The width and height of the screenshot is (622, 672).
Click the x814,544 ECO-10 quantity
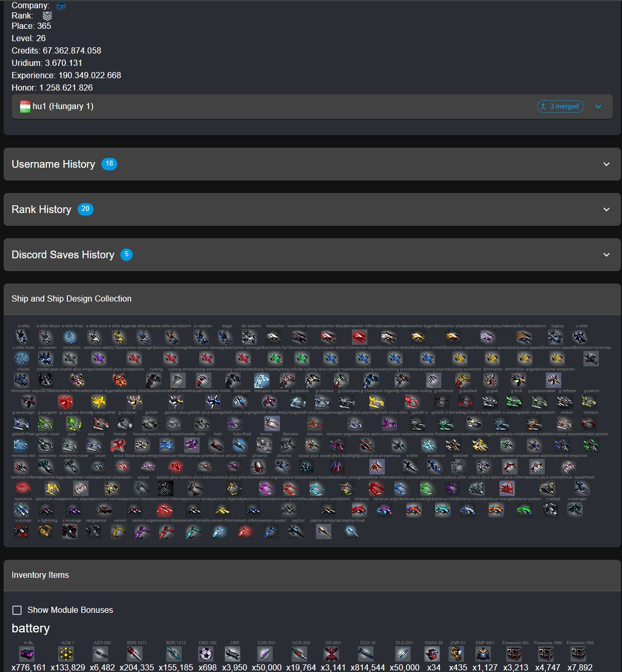click(x=368, y=667)
